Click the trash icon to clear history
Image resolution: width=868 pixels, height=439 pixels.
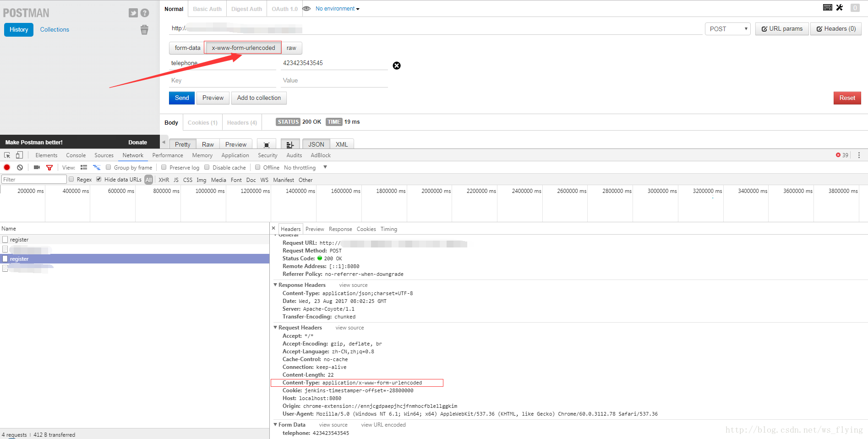tap(144, 30)
